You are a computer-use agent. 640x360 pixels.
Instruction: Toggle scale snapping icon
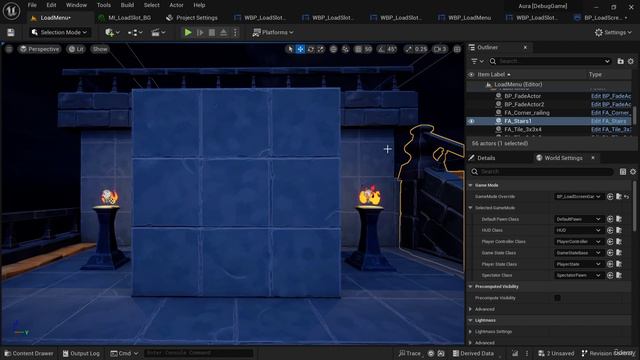(x=409, y=49)
